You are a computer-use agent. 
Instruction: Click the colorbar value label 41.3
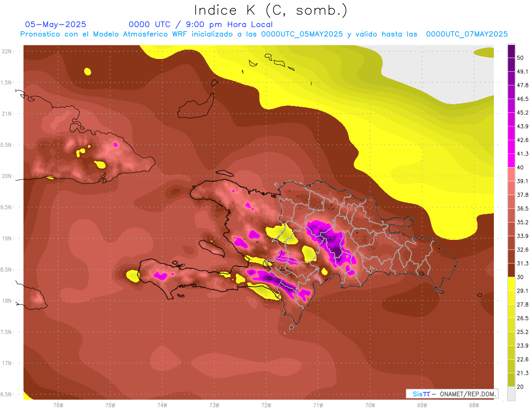pos(523,154)
